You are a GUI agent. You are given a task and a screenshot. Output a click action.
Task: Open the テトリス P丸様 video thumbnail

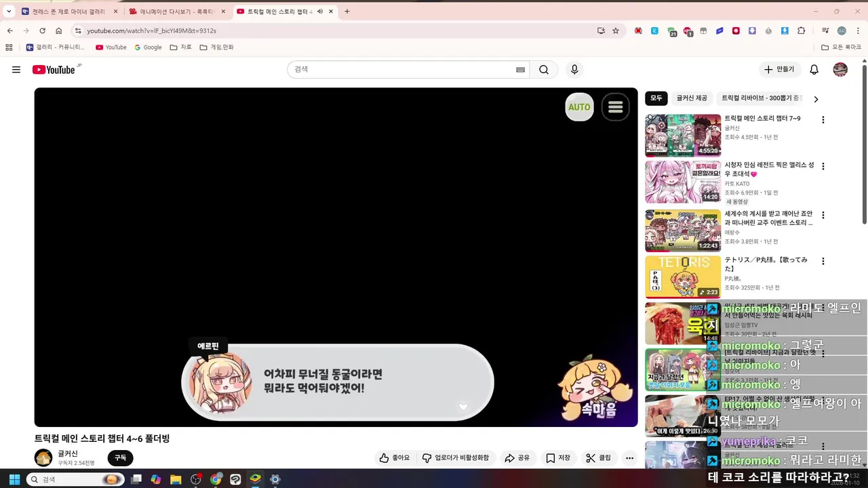[x=683, y=277]
